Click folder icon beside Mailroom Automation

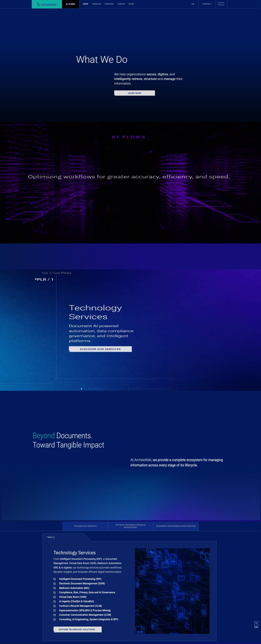click(55, 588)
